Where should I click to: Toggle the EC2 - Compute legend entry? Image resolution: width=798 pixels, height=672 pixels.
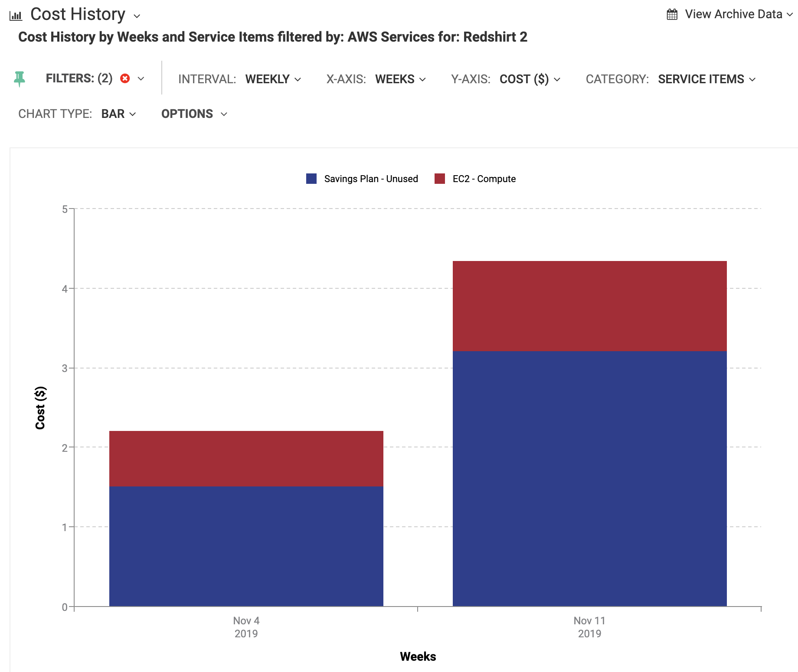coord(484,179)
